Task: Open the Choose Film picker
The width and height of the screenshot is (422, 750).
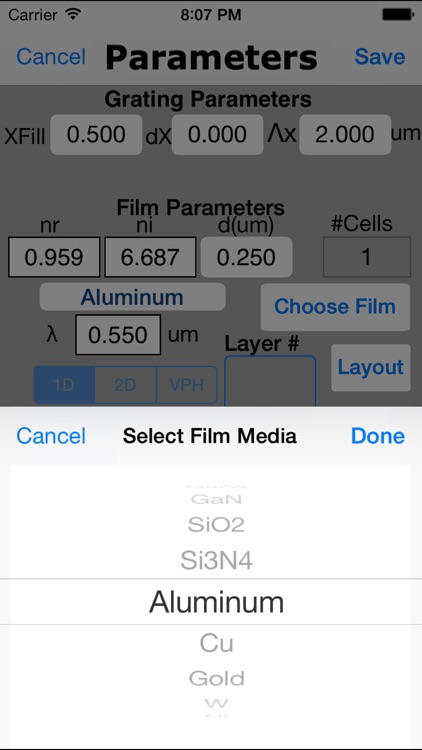Action: point(335,307)
